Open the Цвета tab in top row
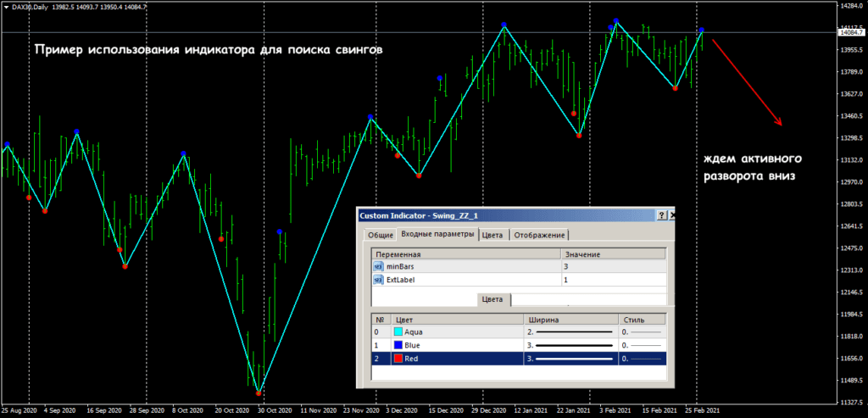868x418 pixels. pyautogui.click(x=493, y=235)
